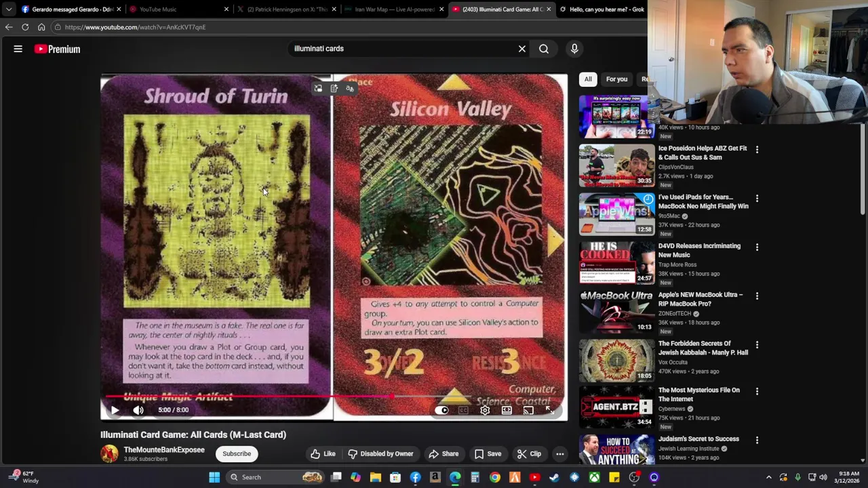Image resolution: width=868 pixels, height=488 pixels.
Task: Open options for Most Mysterious File video
Action: click(757, 391)
